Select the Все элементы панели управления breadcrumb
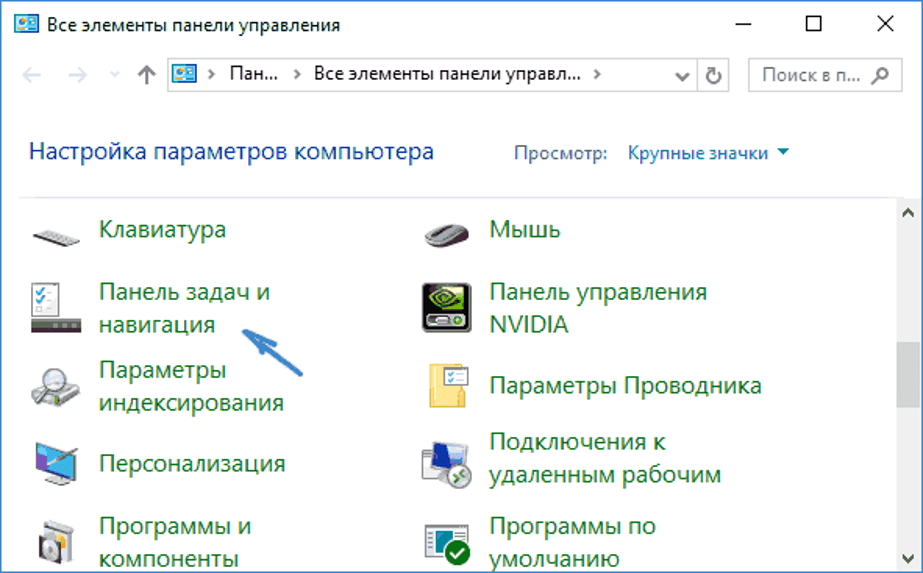Viewport: 923px width, 573px height. (x=448, y=75)
